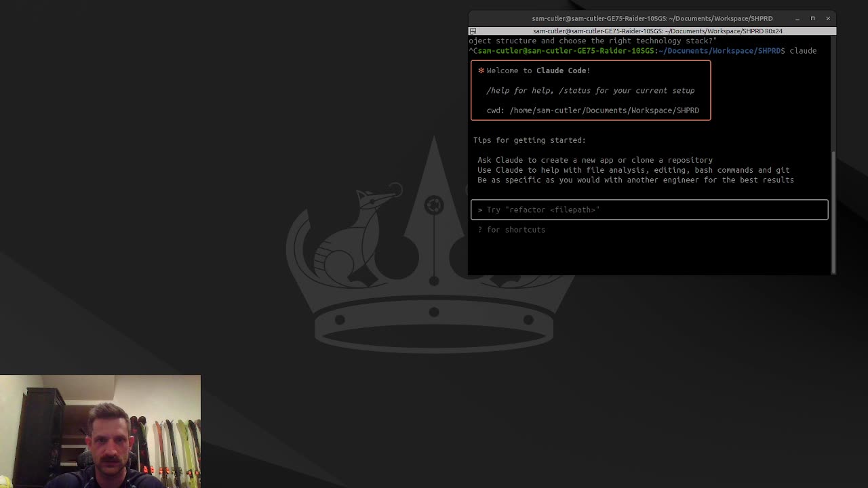Click the Claude Code prompt input field
Image resolution: width=868 pixels, height=488 pixels.
pyautogui.click(x=649, y=209)
